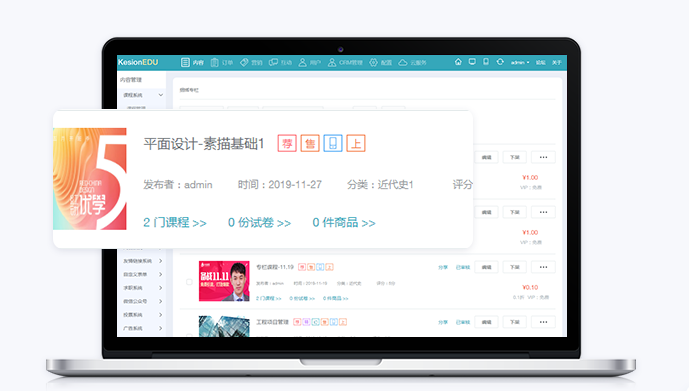Click the 关于 link in top bar
This screenshot has width=689, height=391.
click(557, 62)
